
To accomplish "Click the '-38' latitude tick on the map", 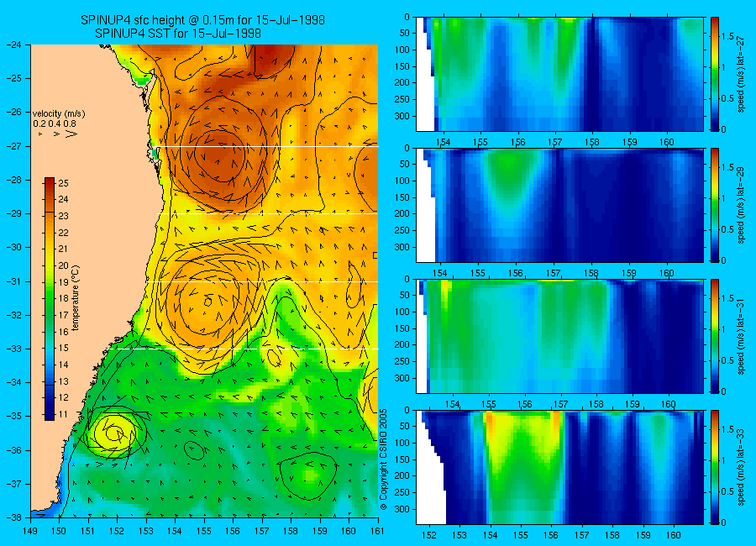I will point(14,517).
